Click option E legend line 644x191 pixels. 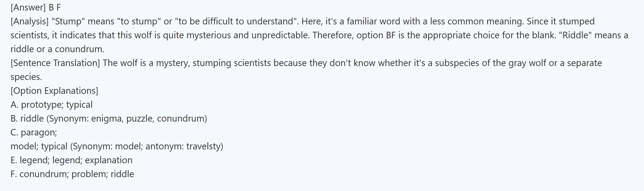71,160
